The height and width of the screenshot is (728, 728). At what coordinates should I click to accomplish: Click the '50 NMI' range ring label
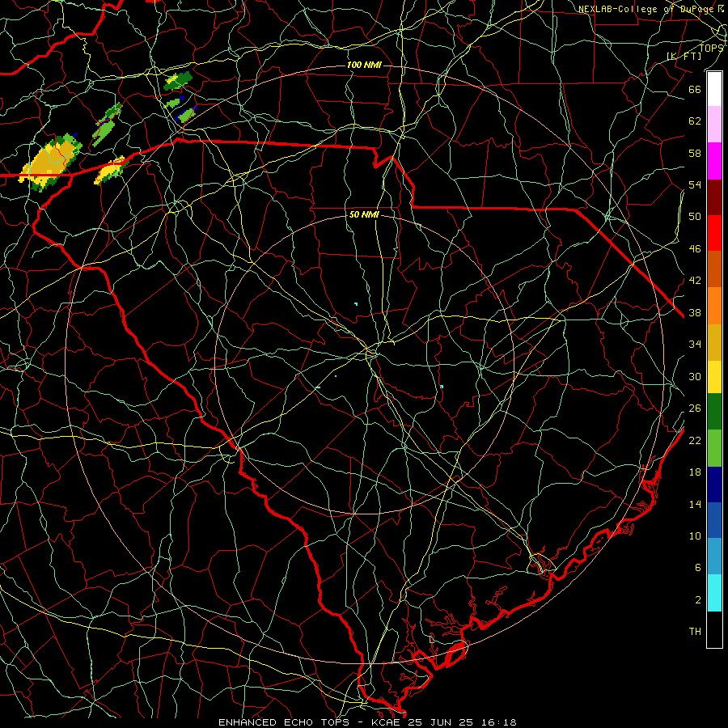tap(364, 214)
